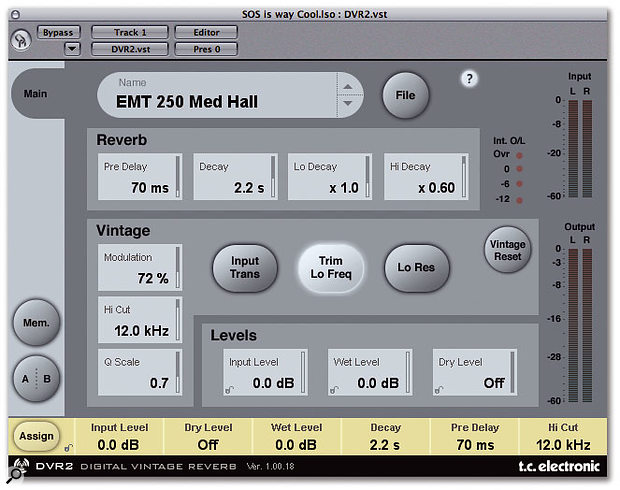The width and height of the screenshot is (620, 490).
Task: Open the Pres 0 preset selector
Action: (x=206, y=49)
